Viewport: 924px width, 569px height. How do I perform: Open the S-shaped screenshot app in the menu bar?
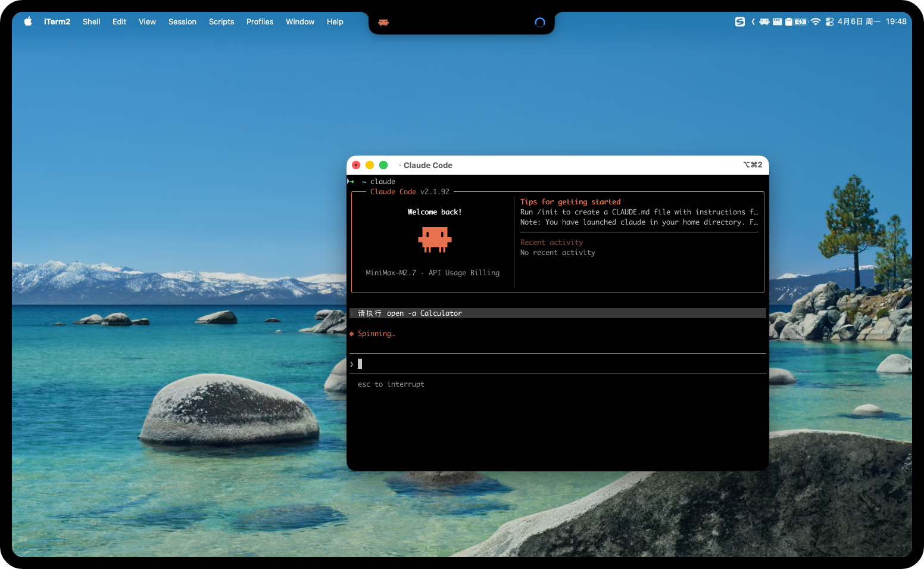click(740, 21)
